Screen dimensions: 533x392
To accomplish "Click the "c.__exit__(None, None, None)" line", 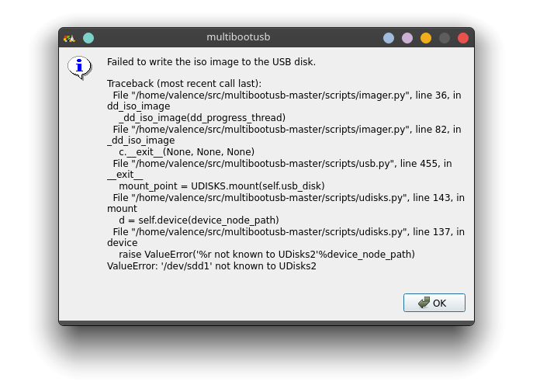I will coord(187,152).
